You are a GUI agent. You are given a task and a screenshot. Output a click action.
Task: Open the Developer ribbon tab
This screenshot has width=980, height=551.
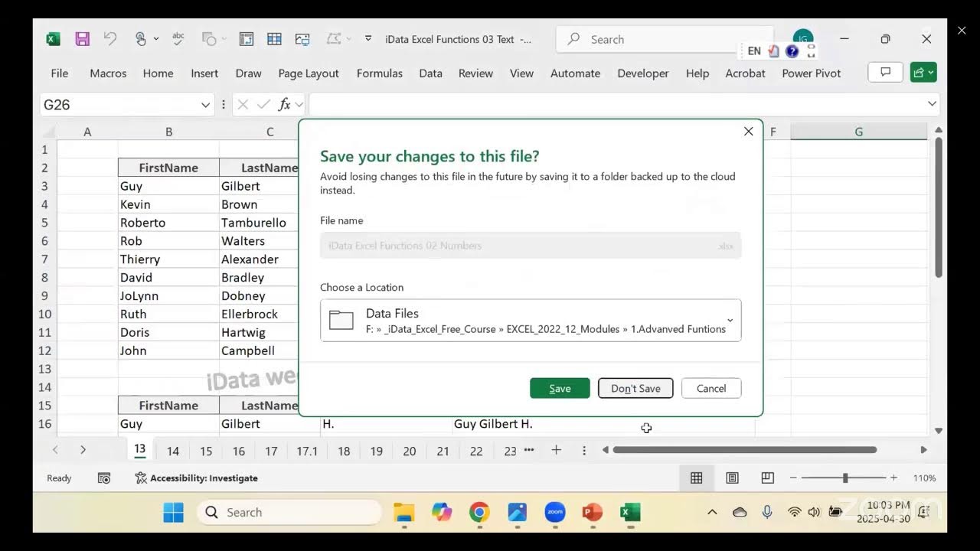point(643,73)
